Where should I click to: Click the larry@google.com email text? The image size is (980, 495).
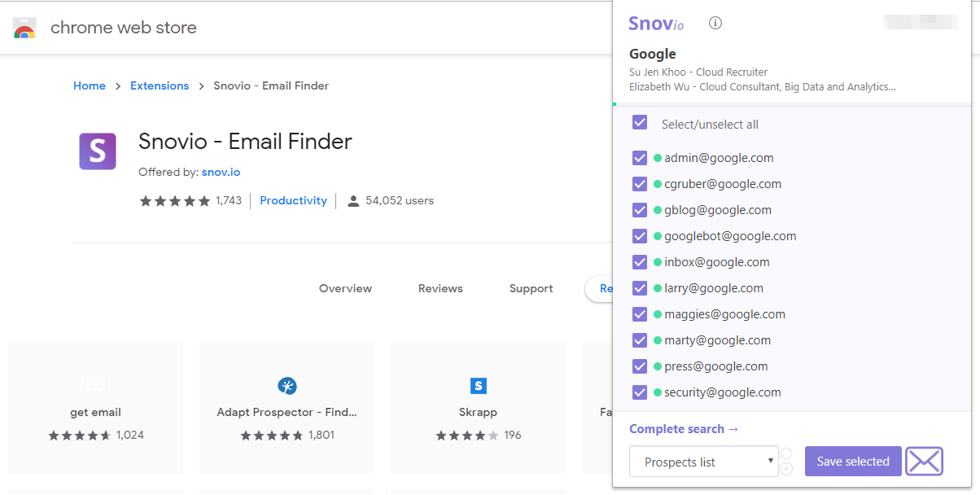tap(714, 288)
